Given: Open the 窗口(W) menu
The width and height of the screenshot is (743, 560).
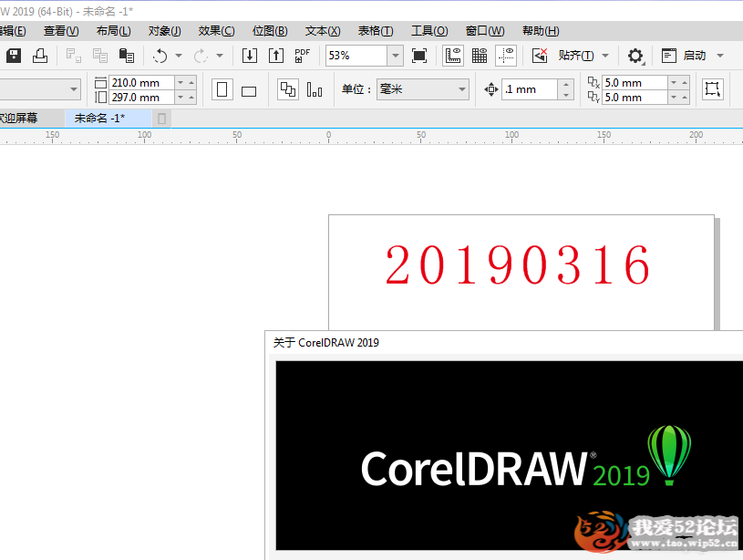Looking at the screenshot, I should (485, 31).
